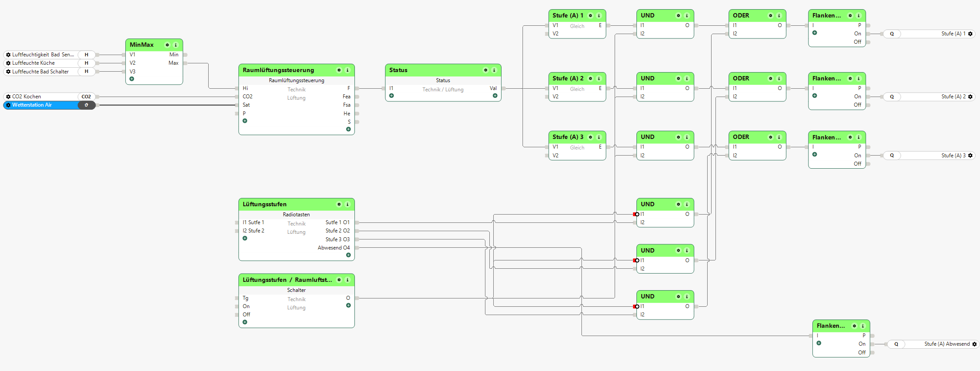Expand more inputs on Status block

[392, 96]
